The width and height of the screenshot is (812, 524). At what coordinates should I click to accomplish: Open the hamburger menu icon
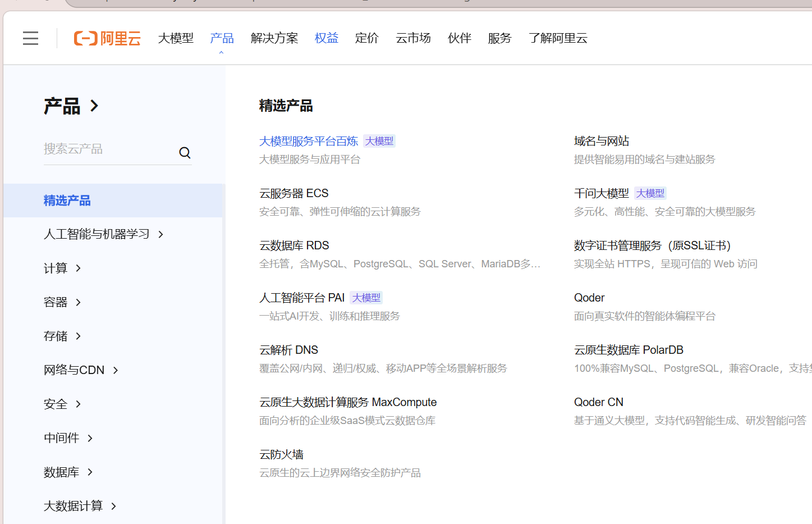point(30,38)
